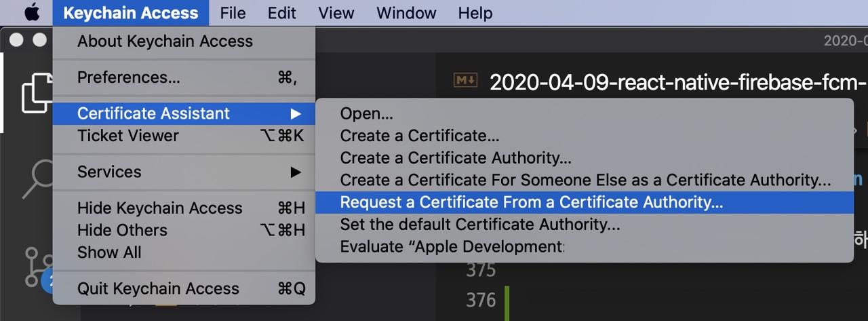
Task: Open Ticket Viewer
Action: (184, 136)
